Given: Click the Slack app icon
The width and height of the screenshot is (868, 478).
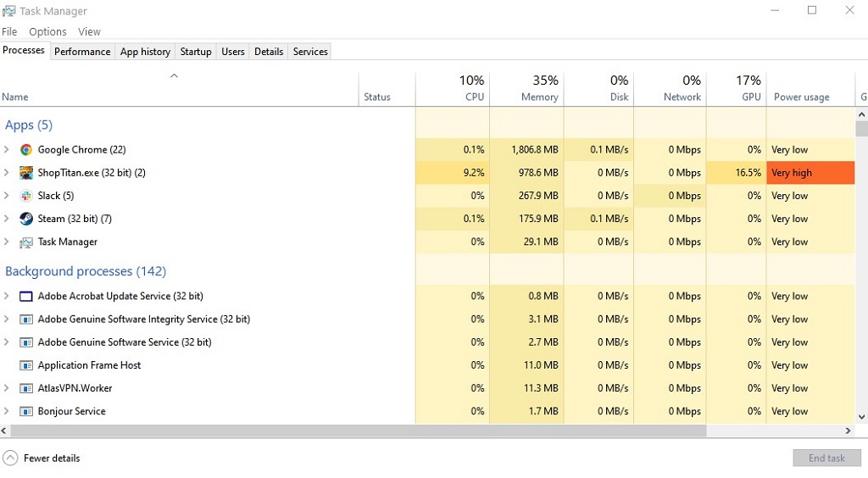Looking at the screenshot, I should pos(26,195).
